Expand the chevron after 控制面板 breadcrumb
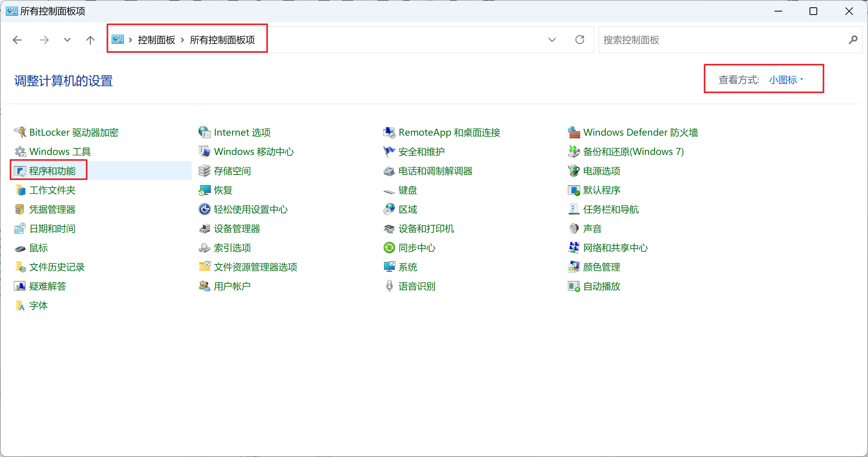The width and height of the screenshot is (868, 457). (x=182, y=40)
